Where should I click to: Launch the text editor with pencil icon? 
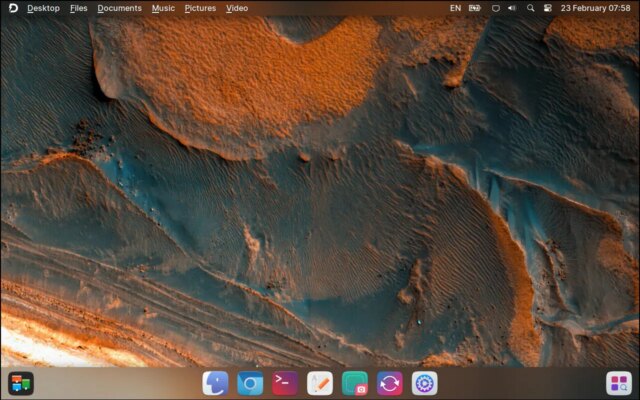(x=320, y=383)
